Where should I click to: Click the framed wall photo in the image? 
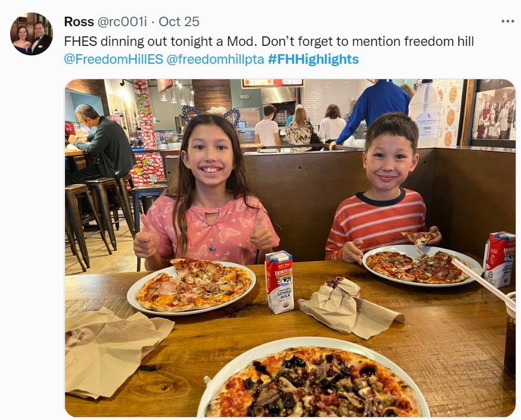493,114
